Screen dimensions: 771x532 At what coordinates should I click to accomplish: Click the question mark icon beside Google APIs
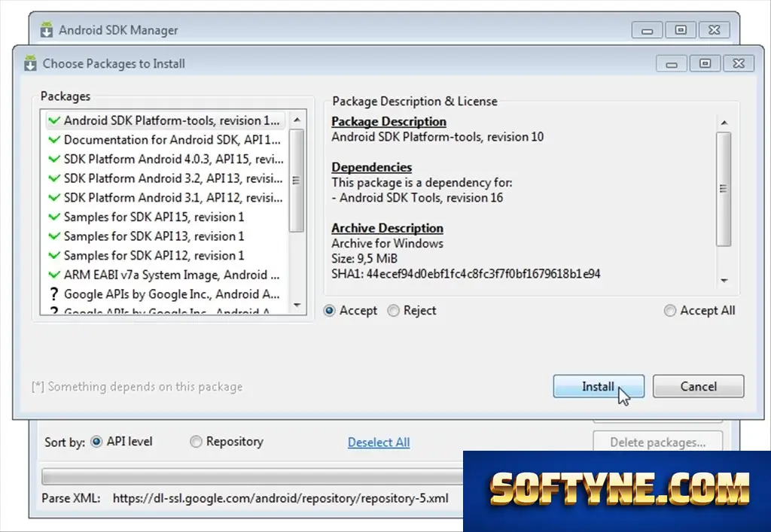coord(54,293)
